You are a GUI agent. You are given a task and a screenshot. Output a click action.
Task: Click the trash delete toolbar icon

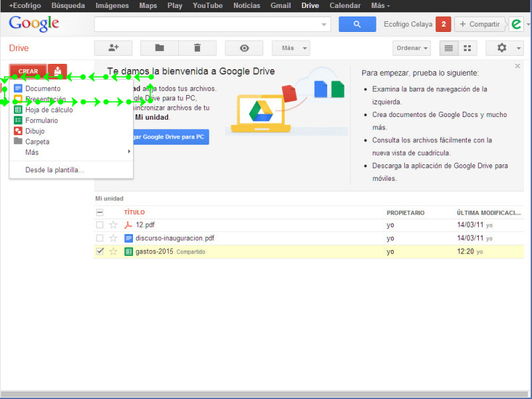pos(198,48)
